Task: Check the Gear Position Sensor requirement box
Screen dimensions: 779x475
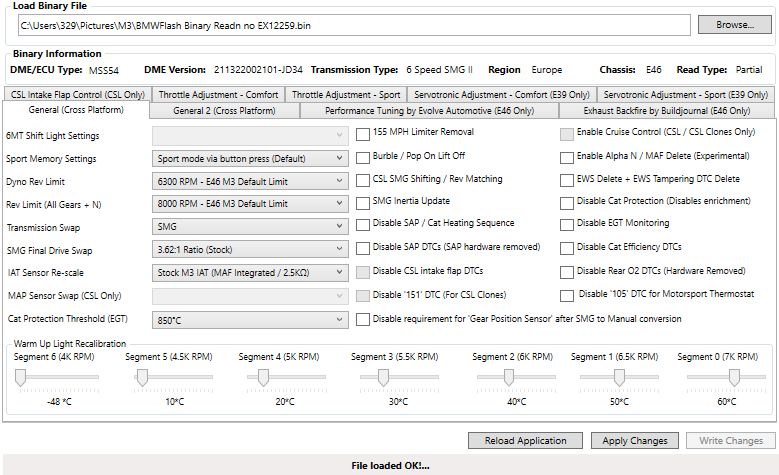Action: pyautogui.click(x=363, y=319)
